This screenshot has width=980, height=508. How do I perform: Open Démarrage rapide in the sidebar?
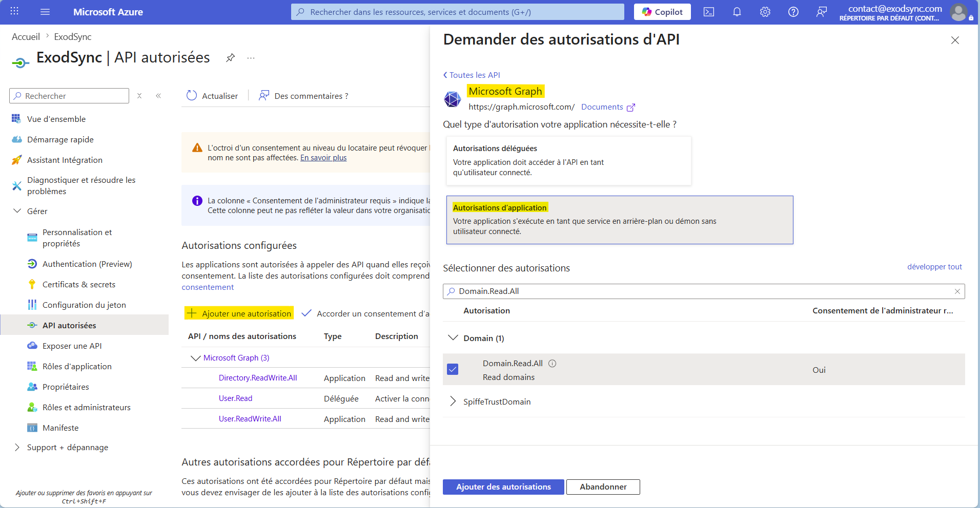click(x=60, y=139)
